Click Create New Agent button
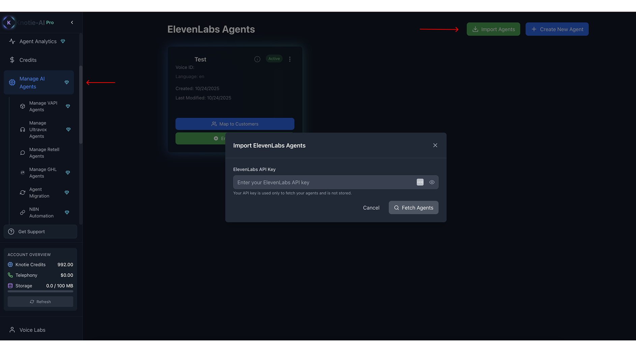This screenshot has height=364, width=636. pyautogui.click(x=557, y=29)
